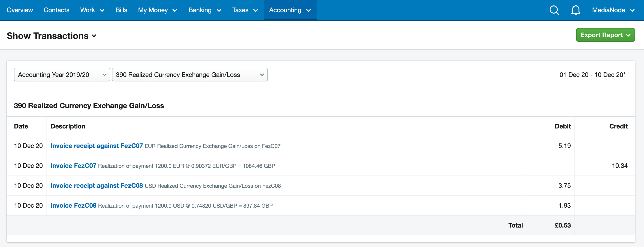The image size is (644, 247).
Task: Click the Debit column header
Action: pos(562,126)
